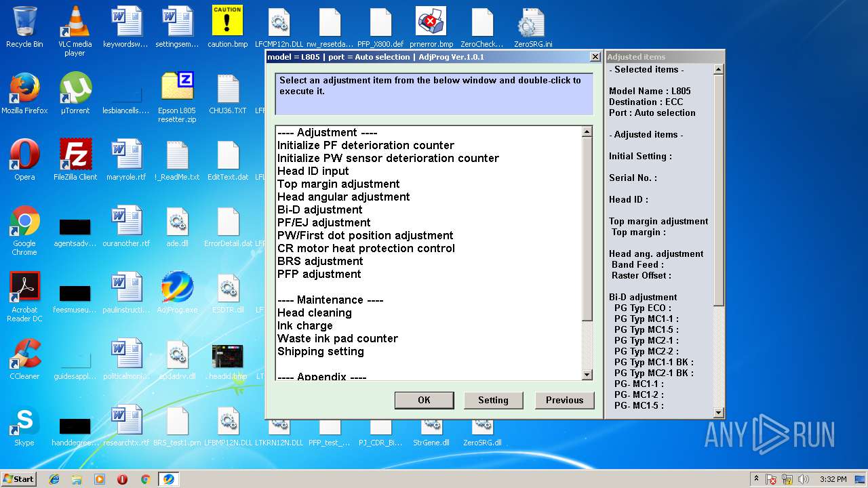Select PW/First dot position adjustment
This screenshot has height=488, width=868.
click(x=365, y=235)
